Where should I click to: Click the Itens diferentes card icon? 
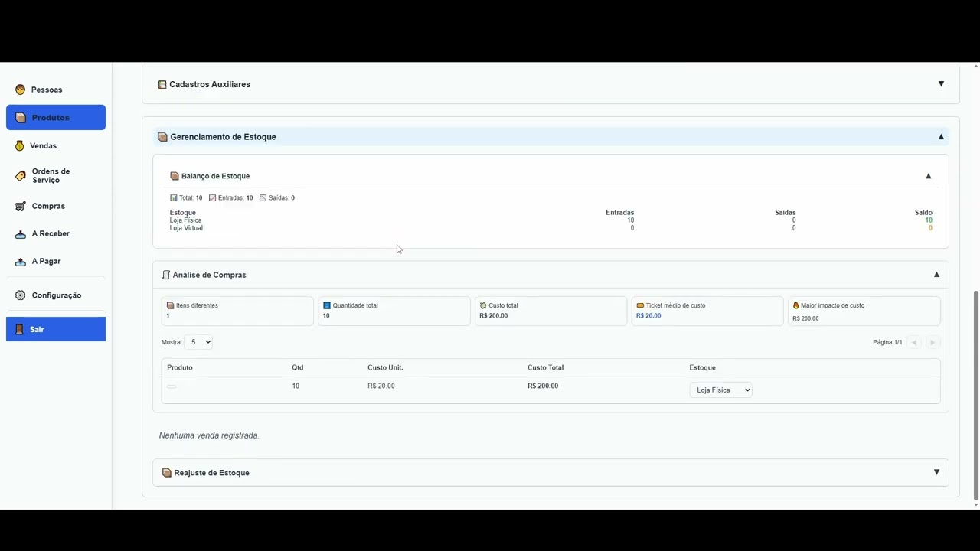171,305
